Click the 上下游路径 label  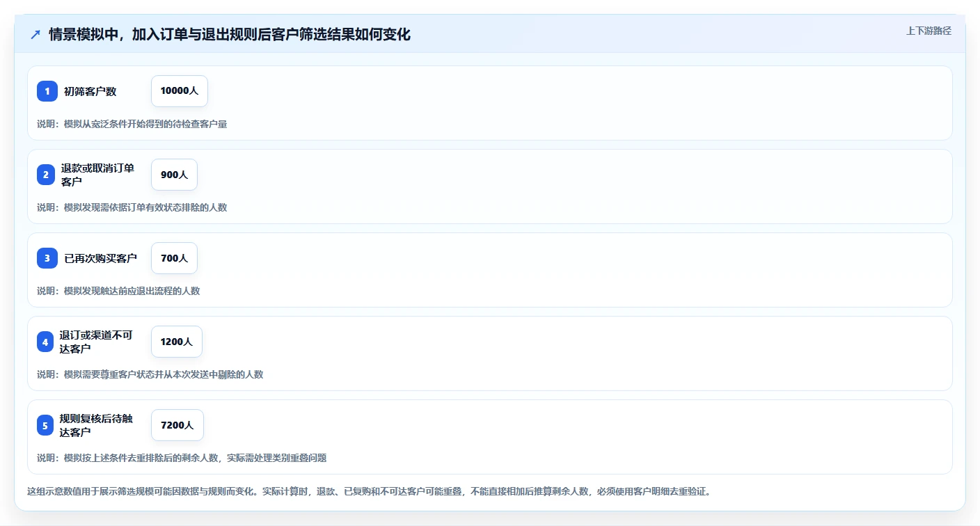coord(928,31)
